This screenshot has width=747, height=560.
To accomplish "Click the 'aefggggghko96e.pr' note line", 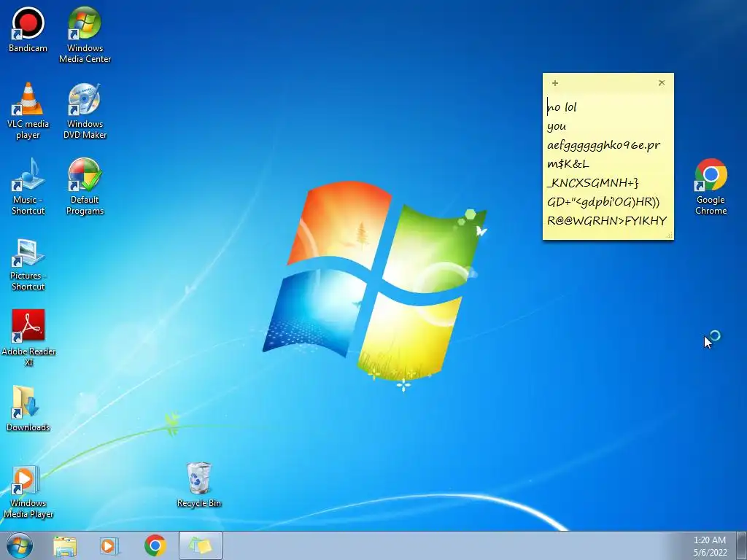I will (x=603, y=145).
